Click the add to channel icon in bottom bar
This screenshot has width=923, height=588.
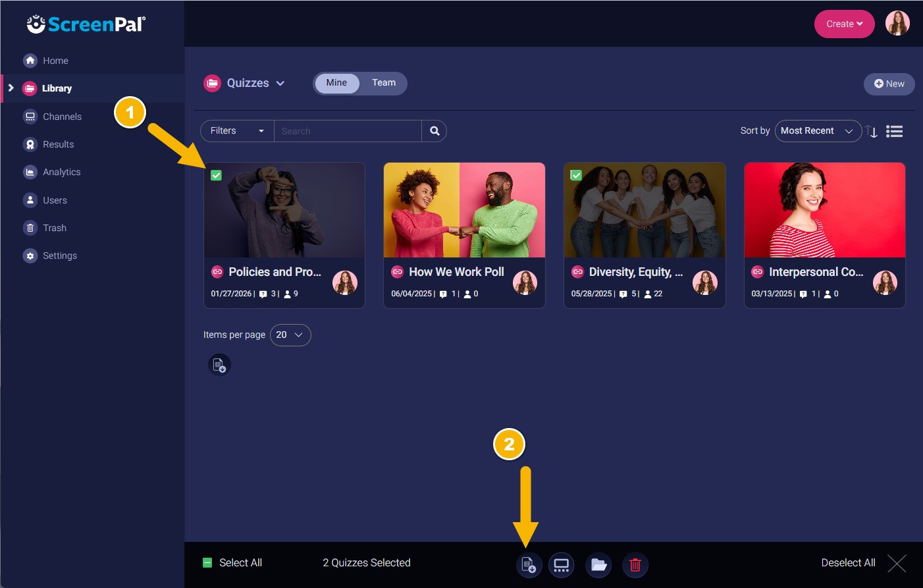[562, 565]
